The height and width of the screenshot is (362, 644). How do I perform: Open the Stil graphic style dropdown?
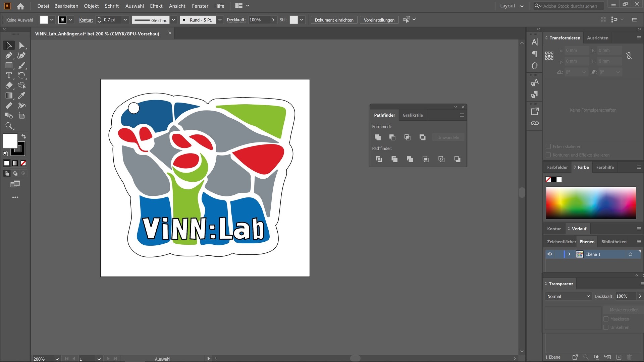[x=302, y=20]
